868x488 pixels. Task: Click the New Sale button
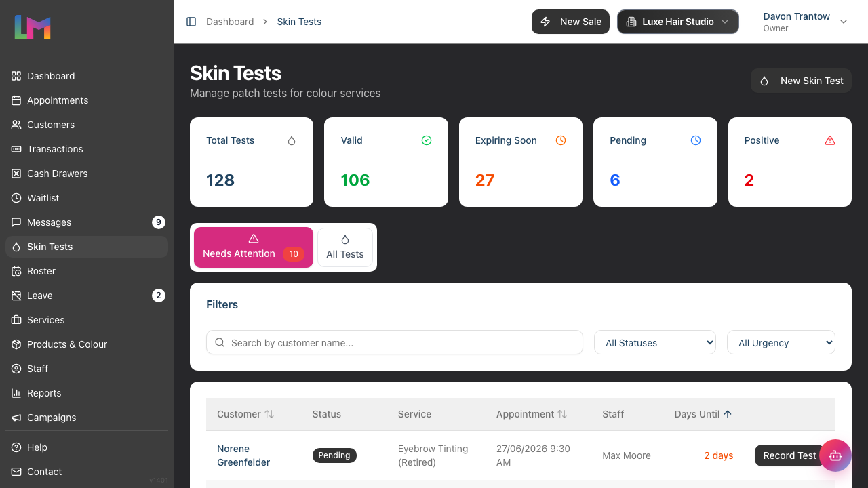[x=571, y=22]
